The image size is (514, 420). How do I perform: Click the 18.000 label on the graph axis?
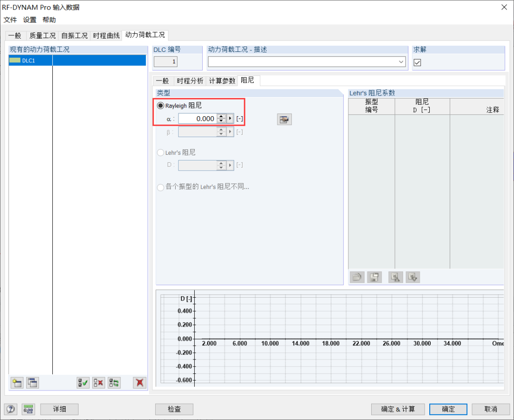[x=330, y=343]
